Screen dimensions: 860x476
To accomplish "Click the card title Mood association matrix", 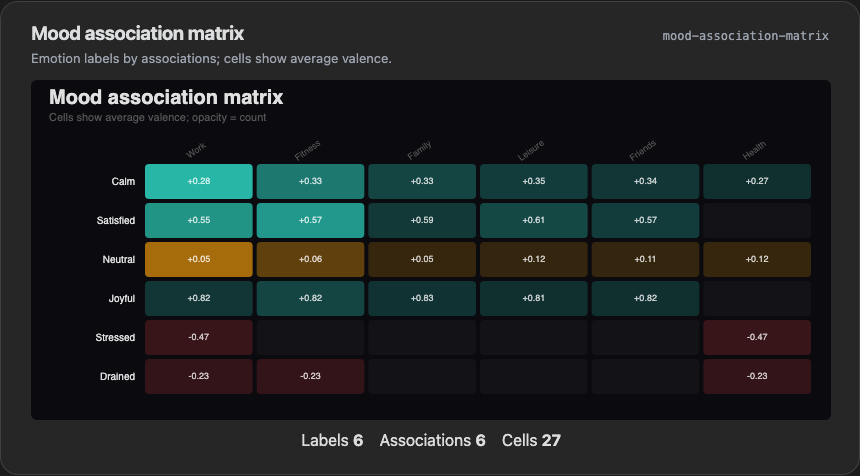I will tap(138, 33).
